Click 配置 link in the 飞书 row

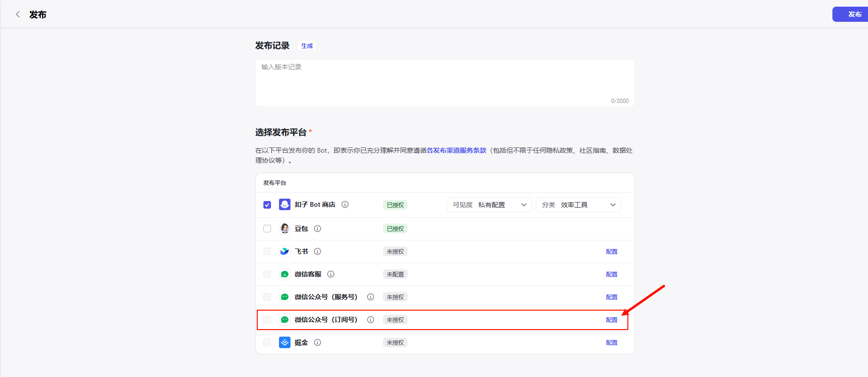click(611, 252)
